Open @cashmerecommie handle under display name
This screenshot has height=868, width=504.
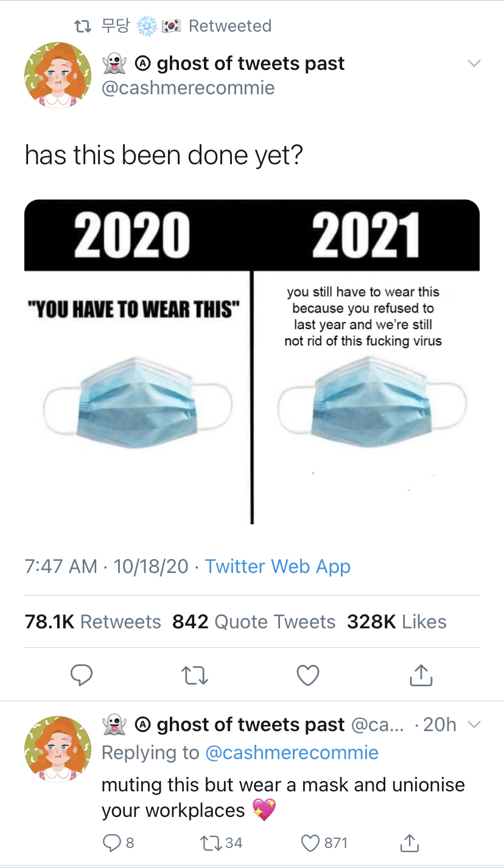tap(188, 88)
